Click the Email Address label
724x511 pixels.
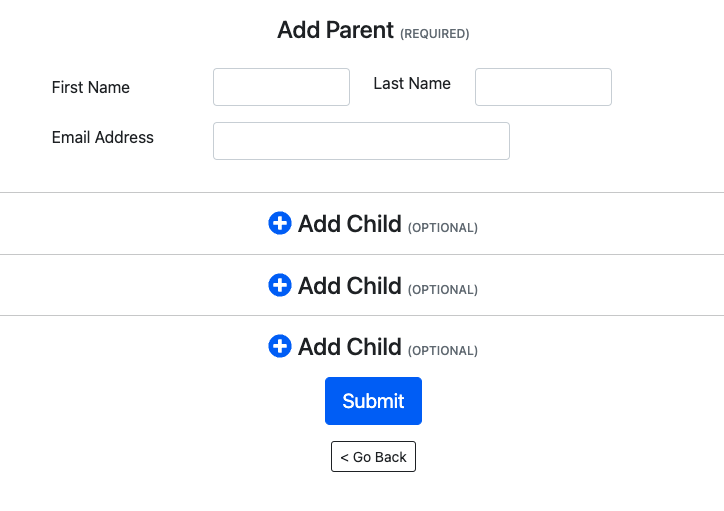(x=103, y=137)
